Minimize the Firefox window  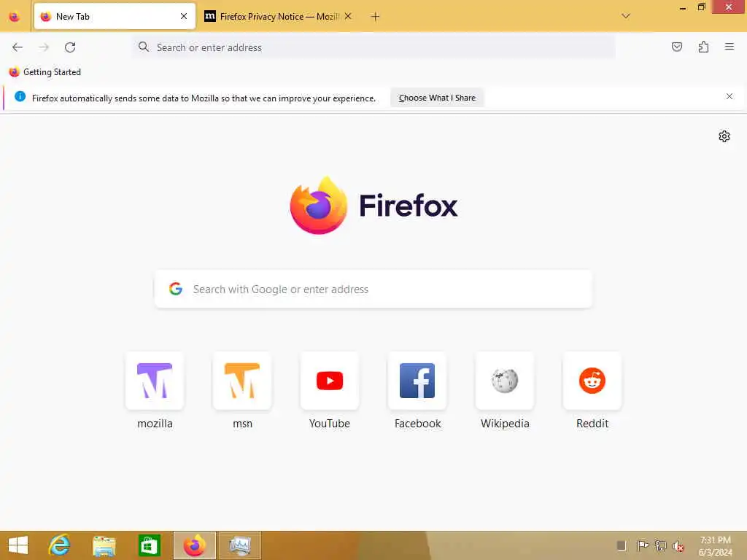point(682,7)
